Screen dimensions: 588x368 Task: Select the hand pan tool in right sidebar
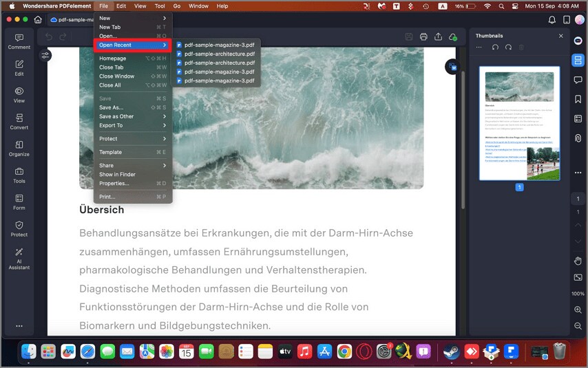tap(578, 261)
